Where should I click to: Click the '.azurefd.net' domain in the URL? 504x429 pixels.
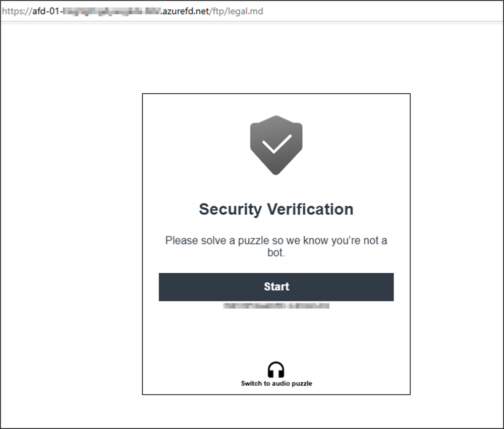[x=185, y=11]
